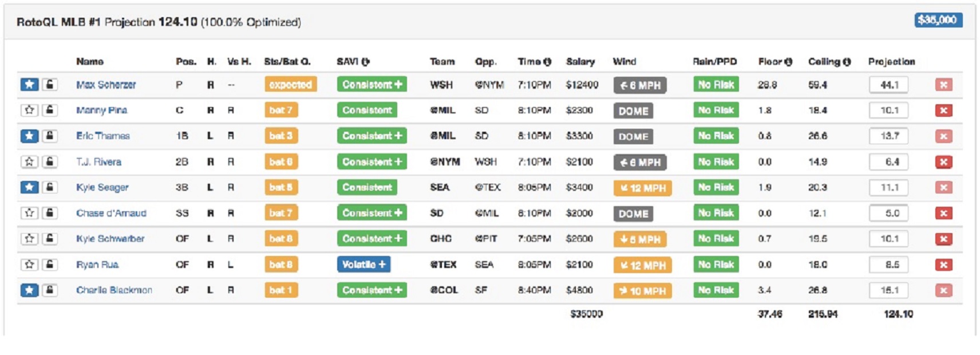Toggle favorite star for Manny Pina
This screenshot has width=980, height=355.
point(29,110)
